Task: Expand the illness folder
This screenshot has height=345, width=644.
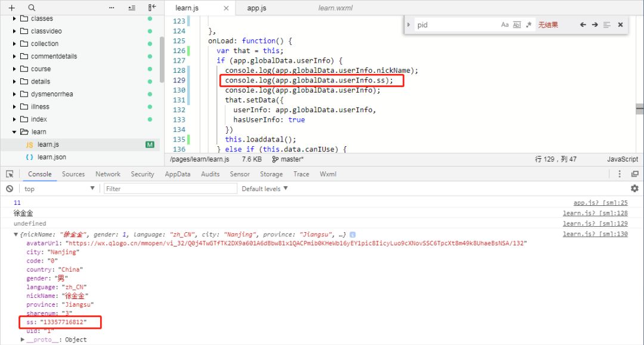Action: point(14,106)
